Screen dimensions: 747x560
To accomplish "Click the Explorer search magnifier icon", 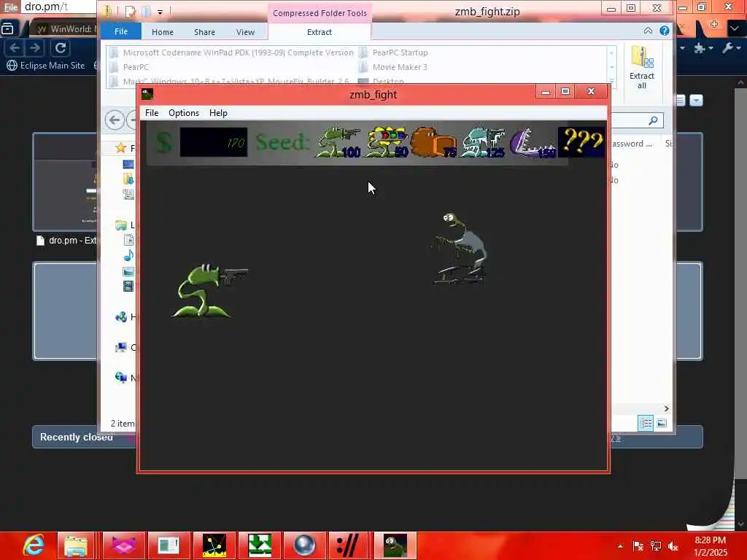I will (653, 120).
